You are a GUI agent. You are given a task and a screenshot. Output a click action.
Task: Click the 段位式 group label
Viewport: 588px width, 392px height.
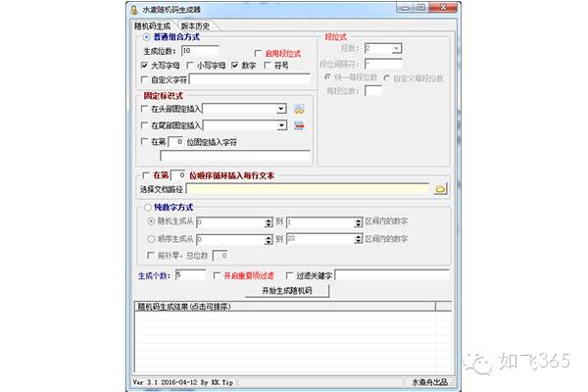point(335,37)
